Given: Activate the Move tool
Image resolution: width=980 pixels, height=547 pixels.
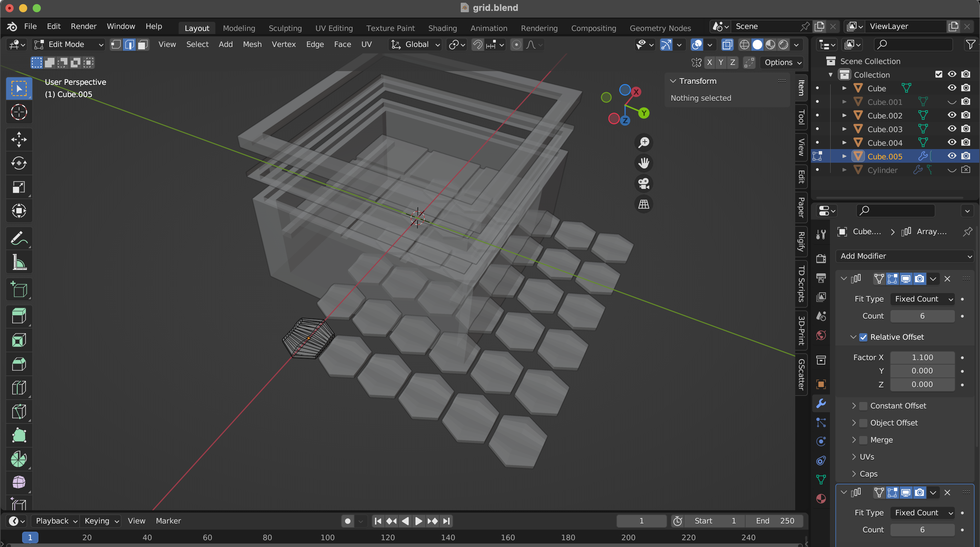Looking at the screenshot, I should [x=19, y=139].
